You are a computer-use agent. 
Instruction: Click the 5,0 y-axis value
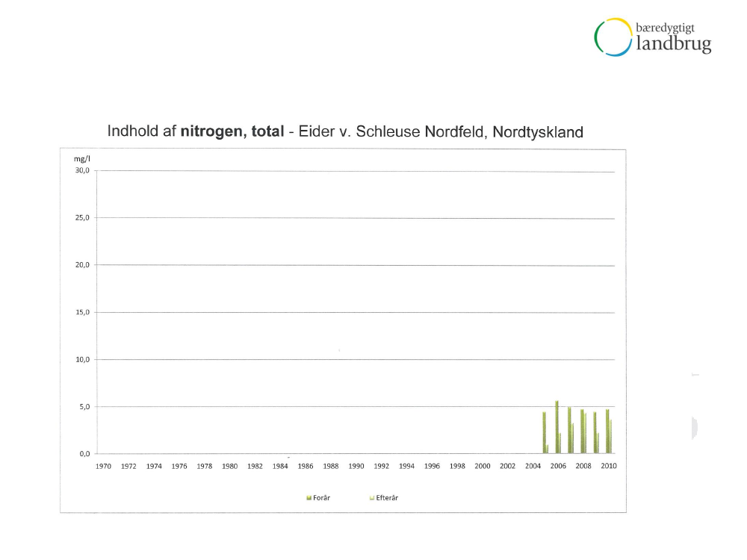83,407
